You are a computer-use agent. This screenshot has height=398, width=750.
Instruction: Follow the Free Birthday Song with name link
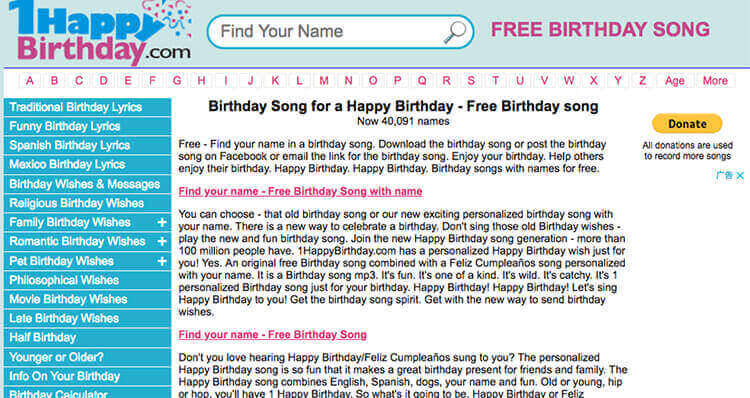click(x=300, y=191)
